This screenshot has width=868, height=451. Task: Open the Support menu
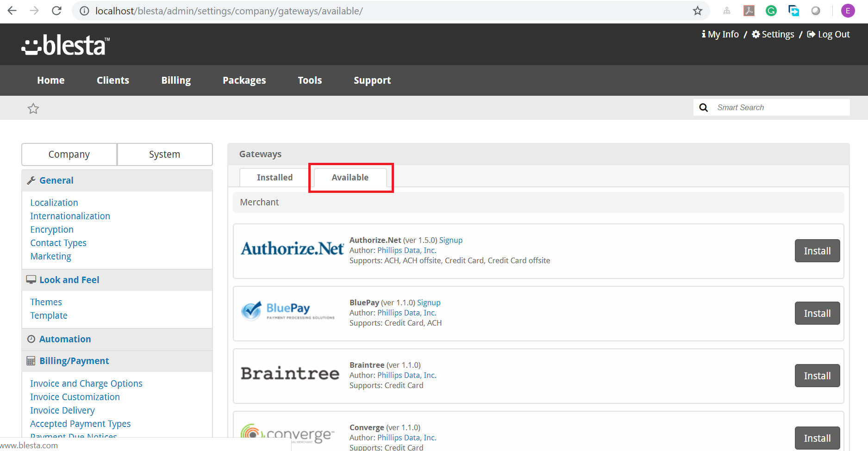click(x=372, y=80)
